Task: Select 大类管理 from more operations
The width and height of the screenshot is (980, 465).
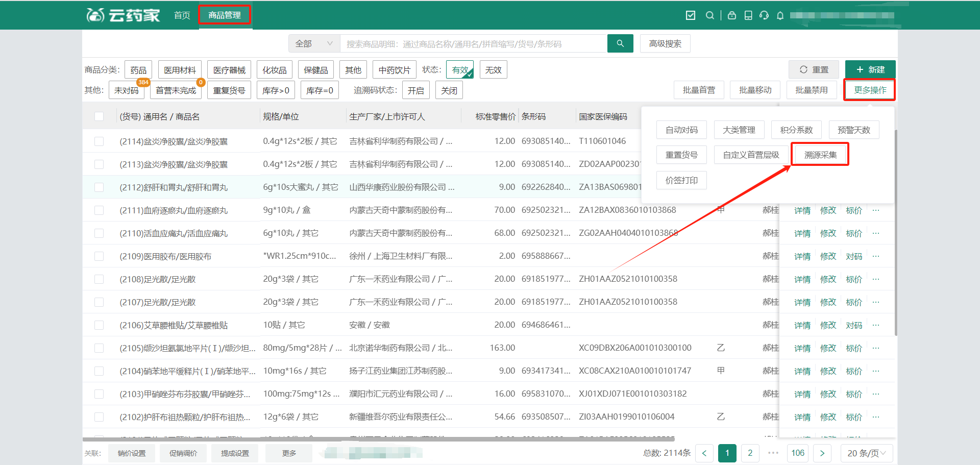Action: 739,130
